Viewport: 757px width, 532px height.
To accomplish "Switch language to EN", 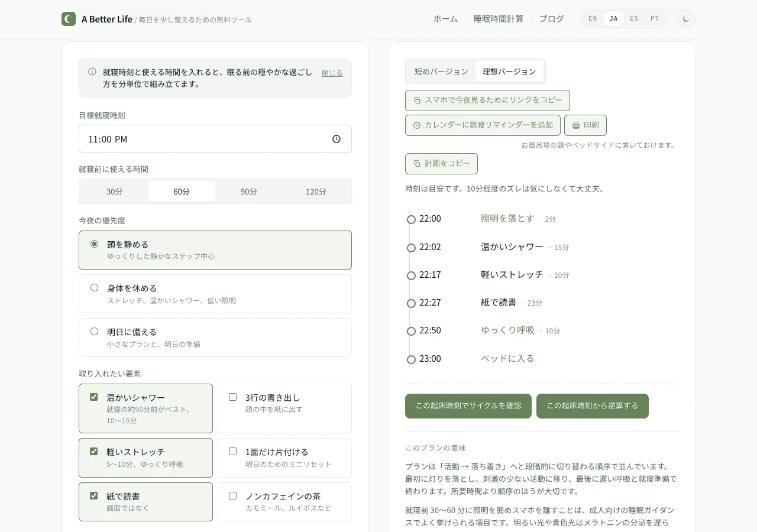I will pyautogui.click(x=593, y=19).
